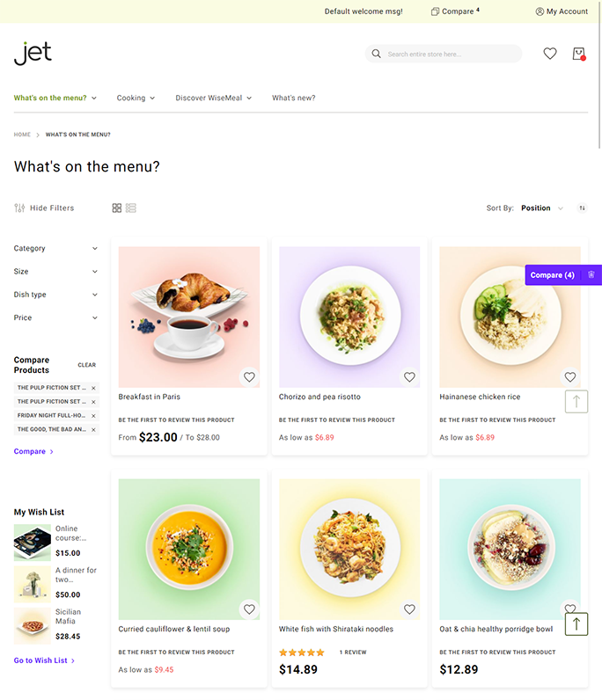This screenshot has width=602, height=700.
Task: Add Breakfast in Paris to wishlist
Action: pyautogui.click(x=249, y=377)
